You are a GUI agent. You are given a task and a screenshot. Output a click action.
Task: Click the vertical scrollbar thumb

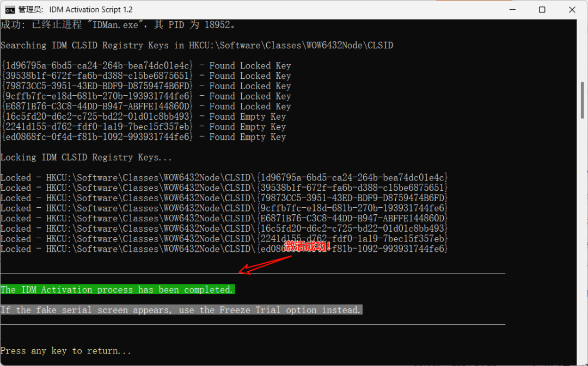click(582, 100)
